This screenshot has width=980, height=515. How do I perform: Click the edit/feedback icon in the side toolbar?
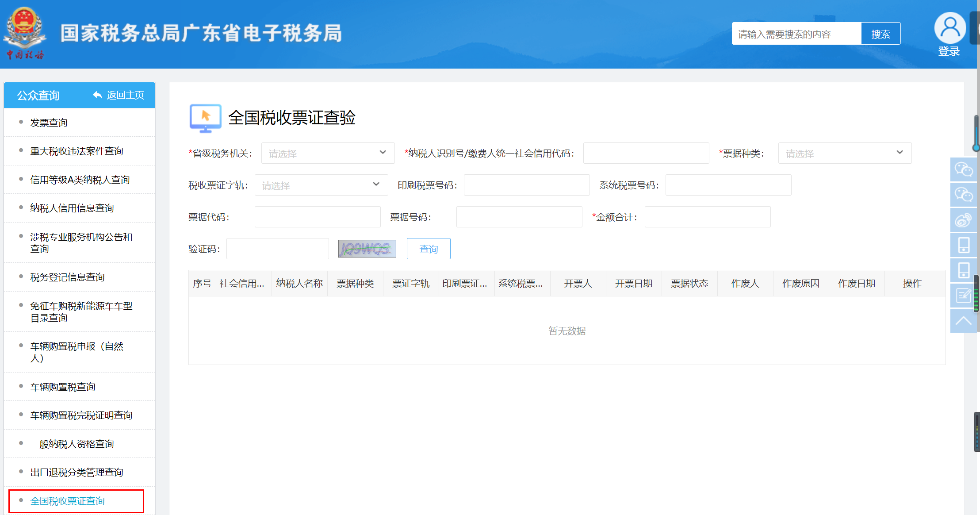[x=963, y=295]
